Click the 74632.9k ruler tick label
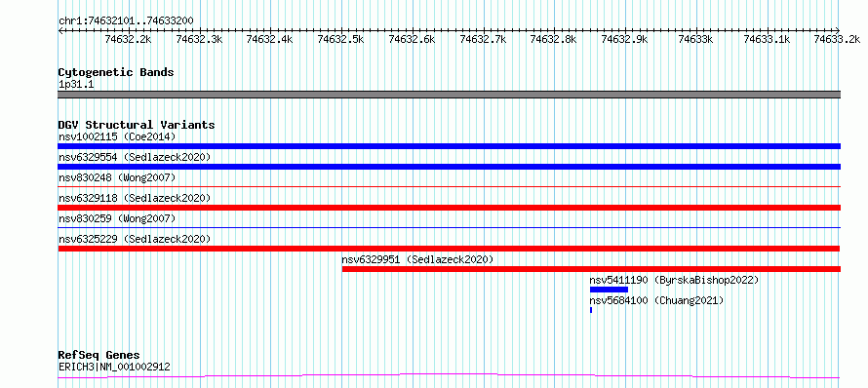The width and height of the screenshot is (868, 388). pyautogui.click(x=624, y=39)
